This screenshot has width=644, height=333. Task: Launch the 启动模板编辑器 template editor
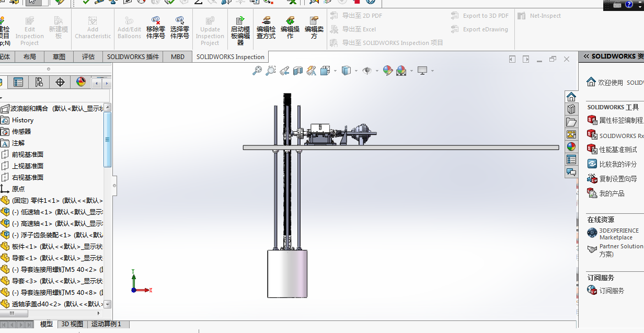[240, 30]
